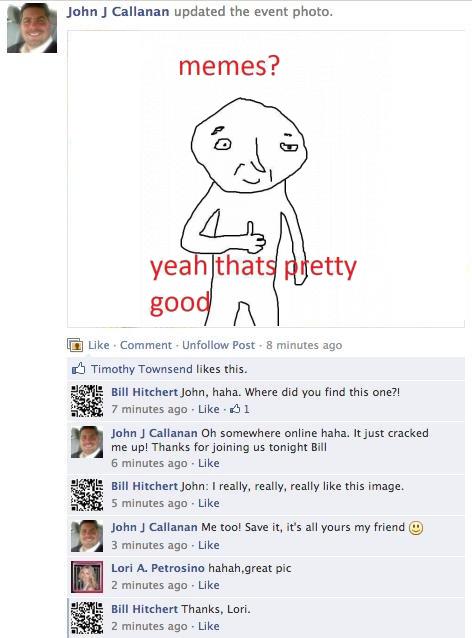This screenshot has width=472, height=638.
Task: Click Unfollow Post link
Action: (x=219, y=345)
